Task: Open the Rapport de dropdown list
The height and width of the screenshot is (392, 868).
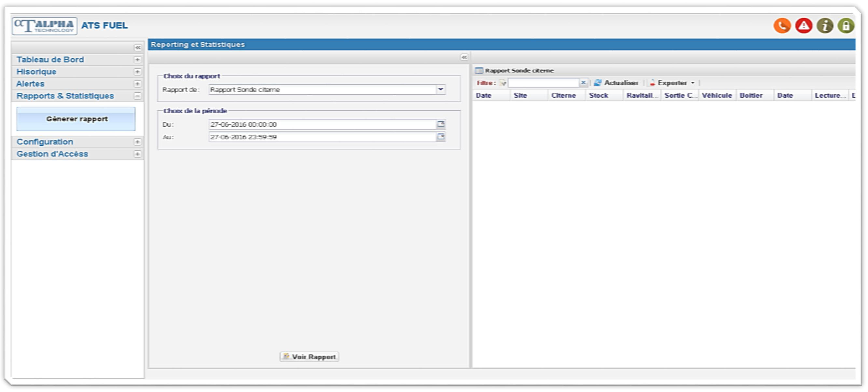Action: pyautogui.click(x=440, y=89)
